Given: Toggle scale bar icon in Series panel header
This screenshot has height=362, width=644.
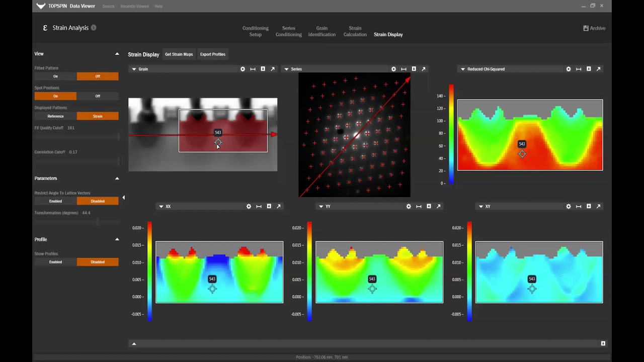Looking at the screenshot, I should click(404, 69).
